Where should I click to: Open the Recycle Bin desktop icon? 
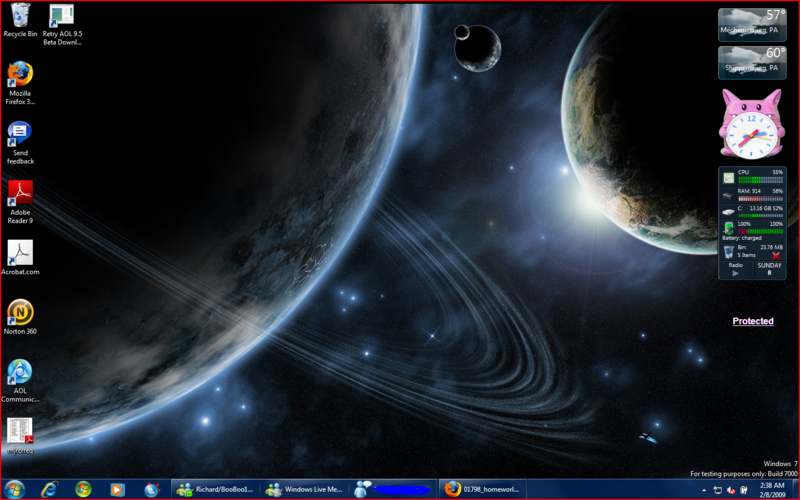[x=20, y=20]
